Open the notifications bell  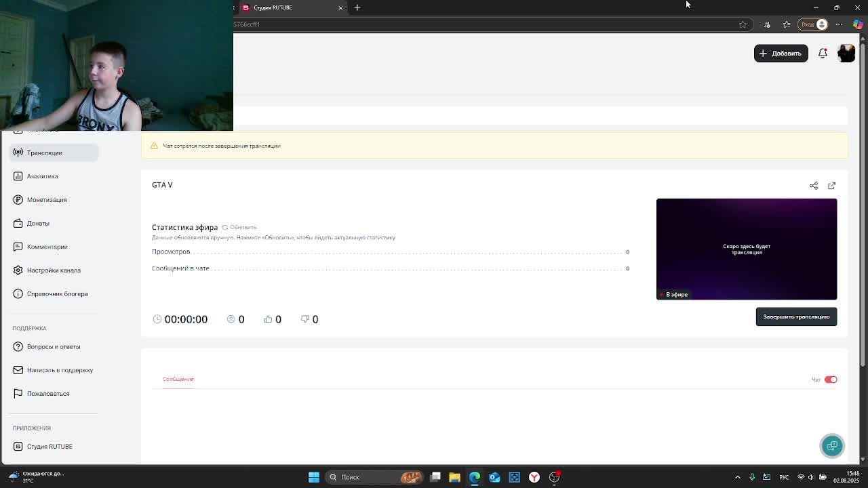[x=823, y=53]
